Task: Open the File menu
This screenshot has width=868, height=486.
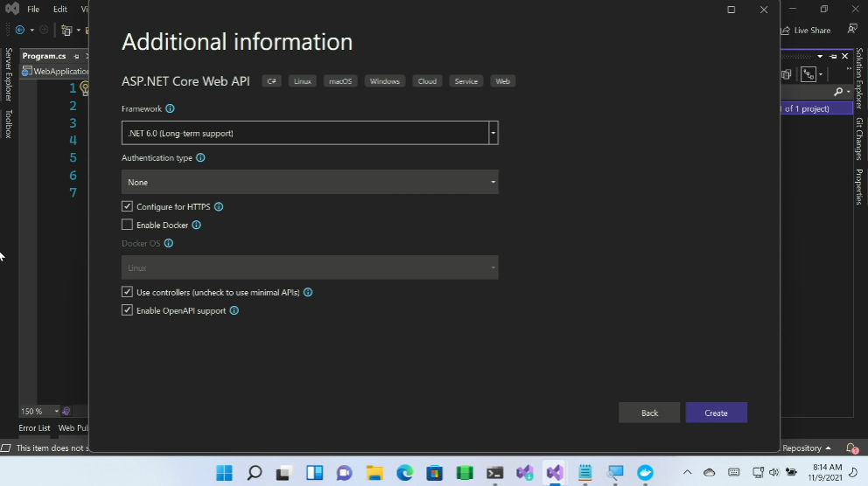Action: 33,9
